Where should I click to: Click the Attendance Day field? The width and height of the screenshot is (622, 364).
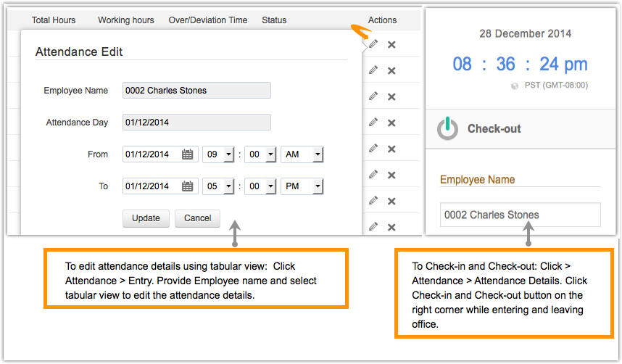coord(196,123)
